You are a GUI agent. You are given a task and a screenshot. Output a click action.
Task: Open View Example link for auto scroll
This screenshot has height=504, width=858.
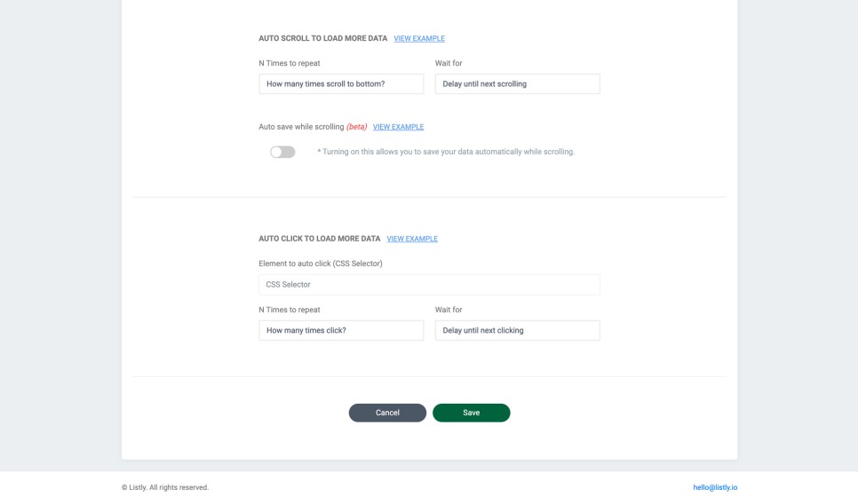[x=419, y=39]
